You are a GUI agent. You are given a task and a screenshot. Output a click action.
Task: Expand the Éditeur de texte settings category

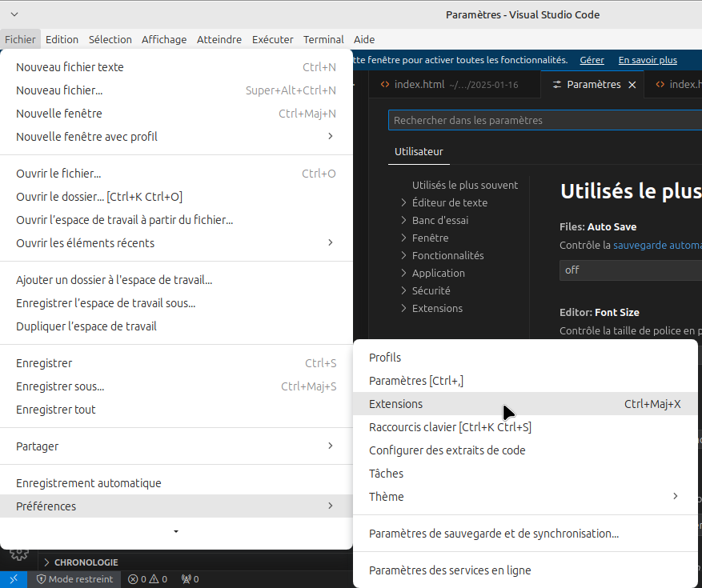pyautogui.click(x=449, y=202)
